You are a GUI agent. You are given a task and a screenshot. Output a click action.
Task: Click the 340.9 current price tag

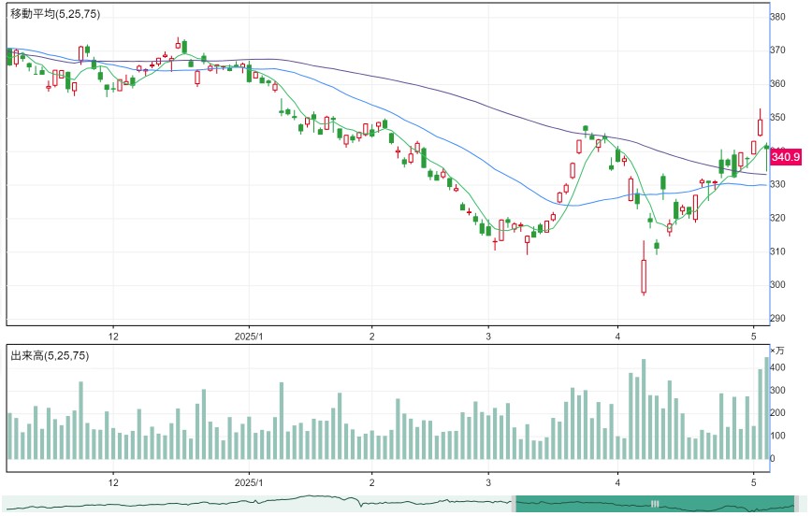click(x=786, y=157)
